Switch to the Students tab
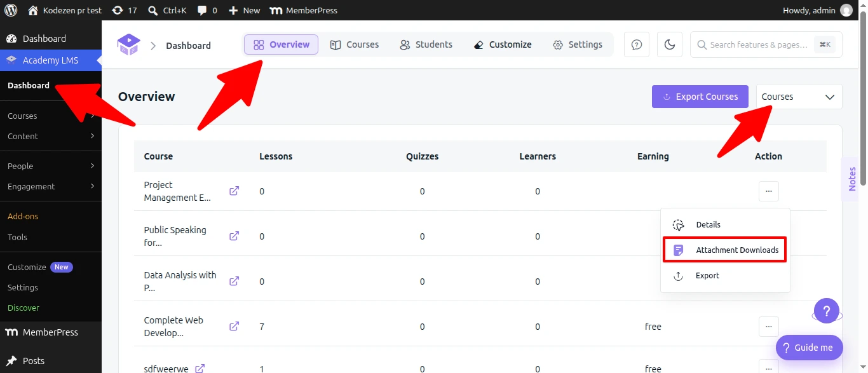 tap(426, 44)
